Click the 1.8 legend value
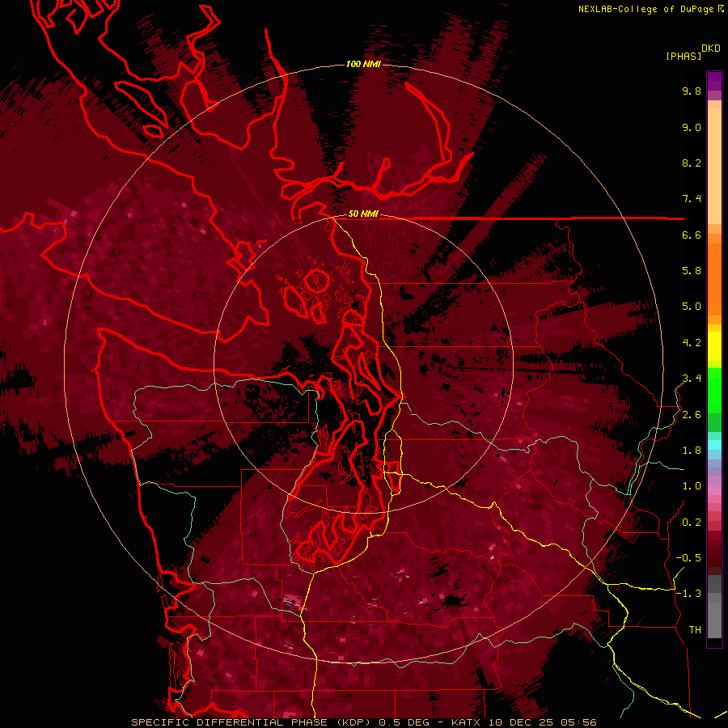This screenshot has width=728, height=728. click(692, 451)
